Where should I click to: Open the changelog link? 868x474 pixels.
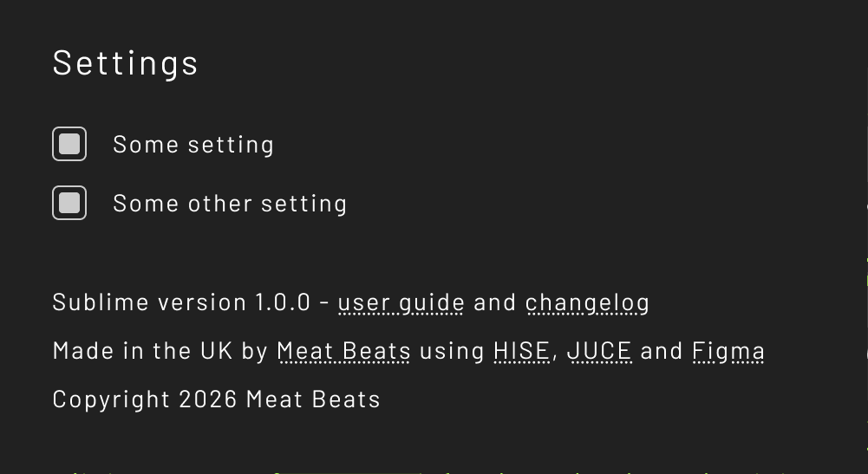pyautogui.click(x=587, y=302)
